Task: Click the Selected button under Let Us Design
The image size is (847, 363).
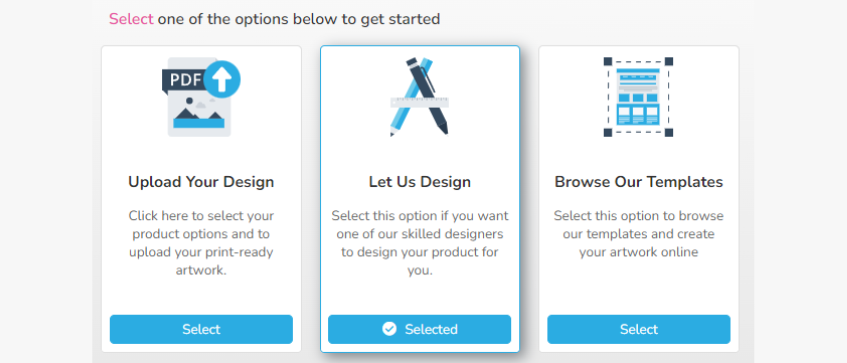Action: click(x=420, y=330)
